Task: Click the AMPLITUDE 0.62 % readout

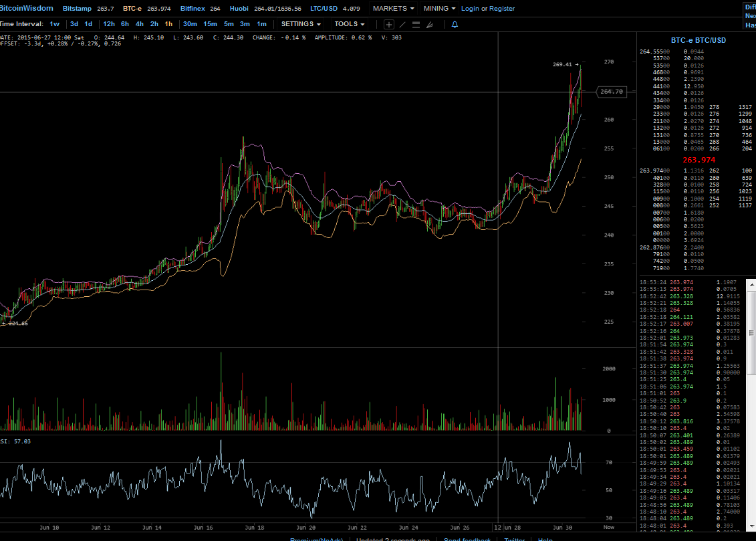Action: point(343,37)
